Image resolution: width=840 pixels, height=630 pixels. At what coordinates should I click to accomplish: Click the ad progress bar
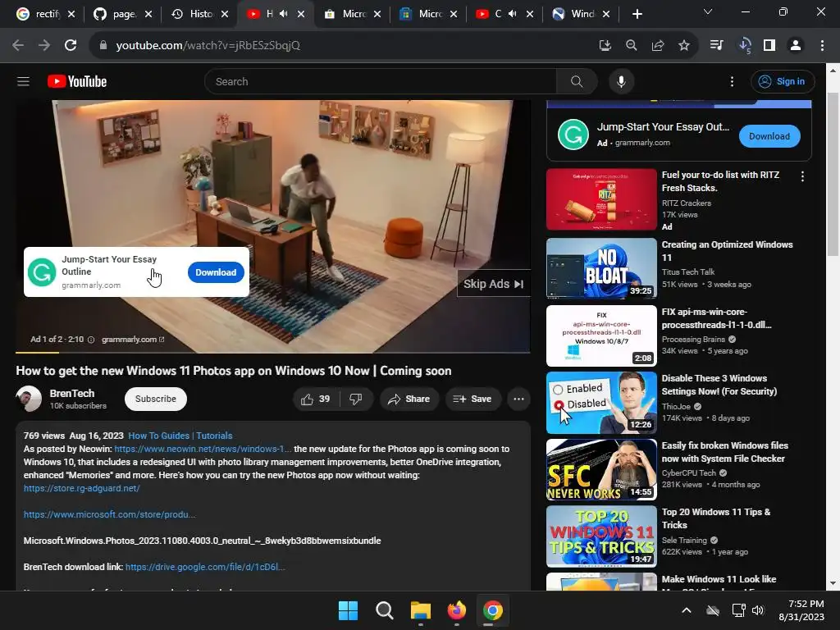[x=272, y=353]
